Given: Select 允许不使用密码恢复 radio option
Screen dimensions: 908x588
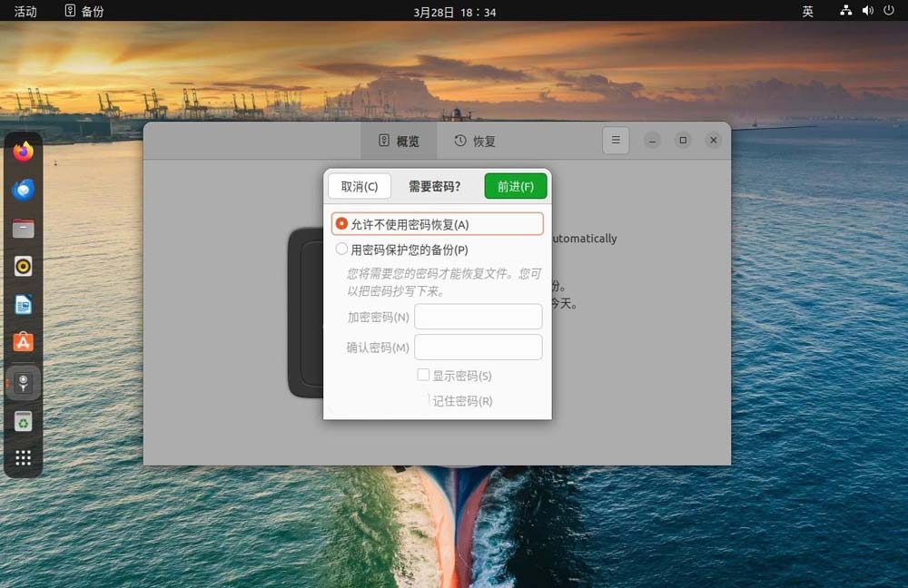Looking at the screenshot, I should click(x=342, y=224).
